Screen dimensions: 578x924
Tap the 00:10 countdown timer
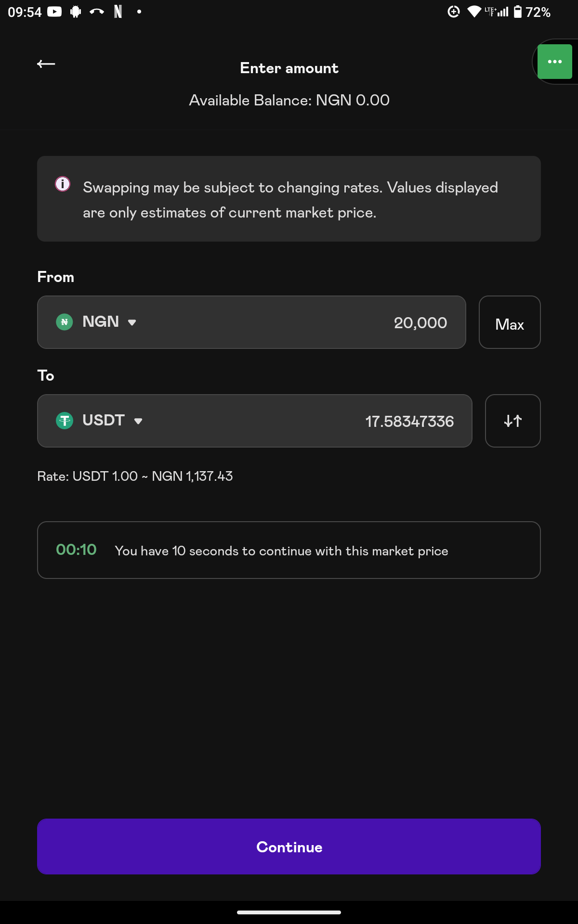tap(76, 550)
